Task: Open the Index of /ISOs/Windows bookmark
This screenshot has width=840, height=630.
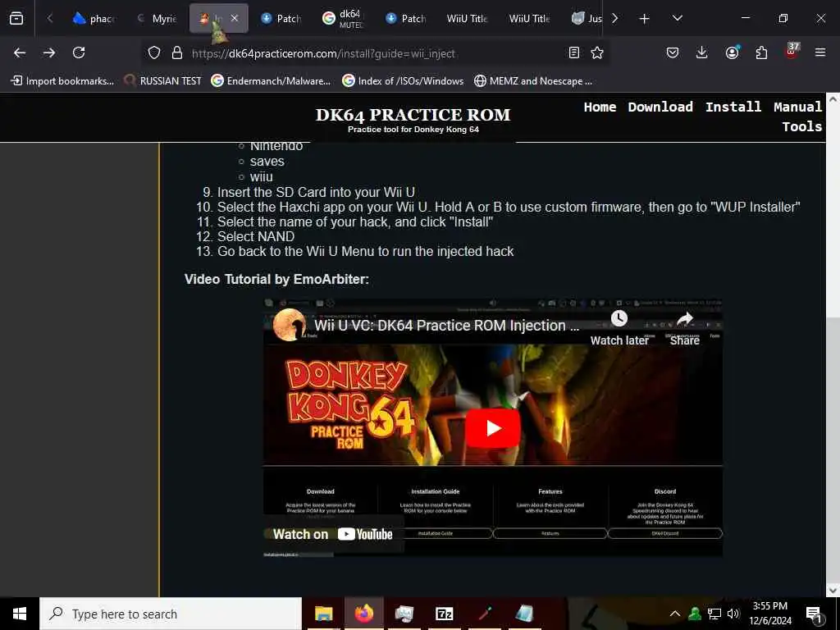Action: pos(403,81)
